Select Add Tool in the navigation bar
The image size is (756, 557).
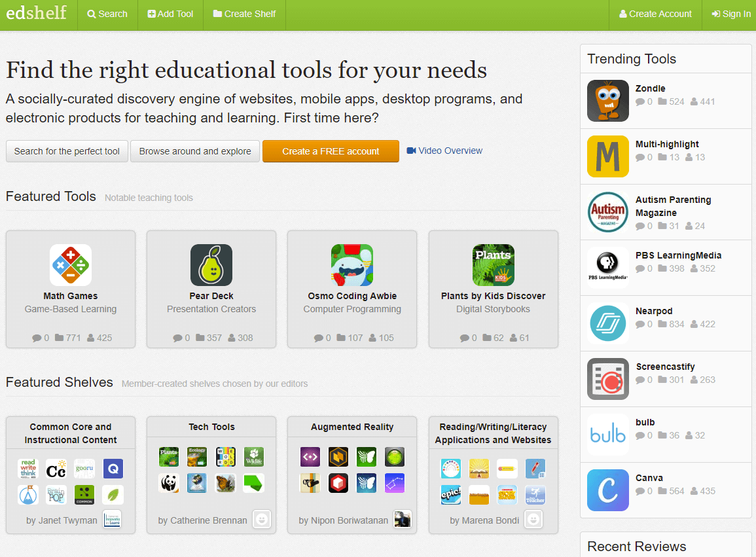pos(170,14)
